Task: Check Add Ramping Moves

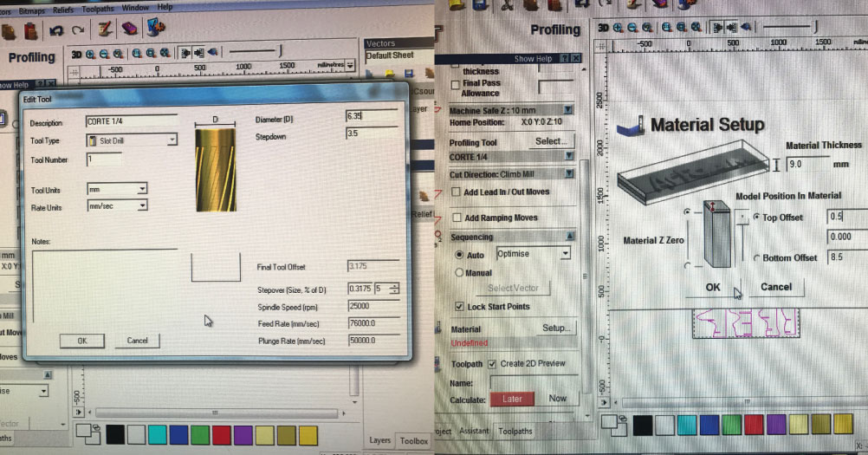Action: [x=457, y=218]
